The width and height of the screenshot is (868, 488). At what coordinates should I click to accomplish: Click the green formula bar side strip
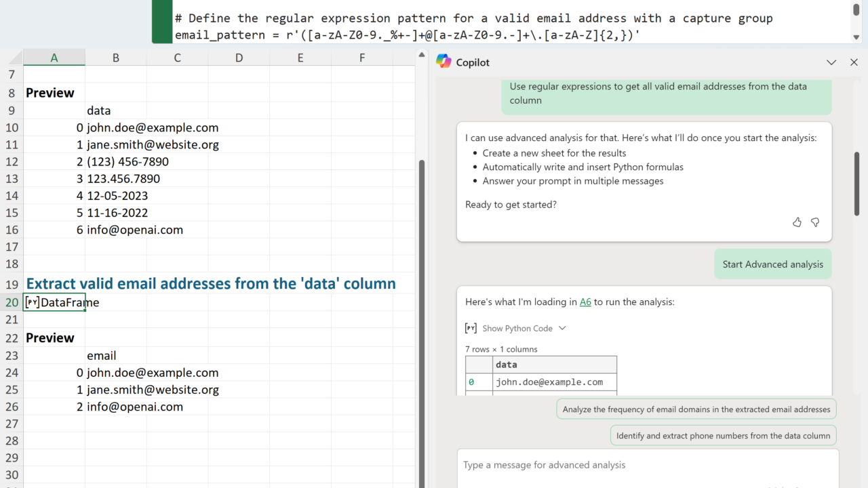click(162, 22)
